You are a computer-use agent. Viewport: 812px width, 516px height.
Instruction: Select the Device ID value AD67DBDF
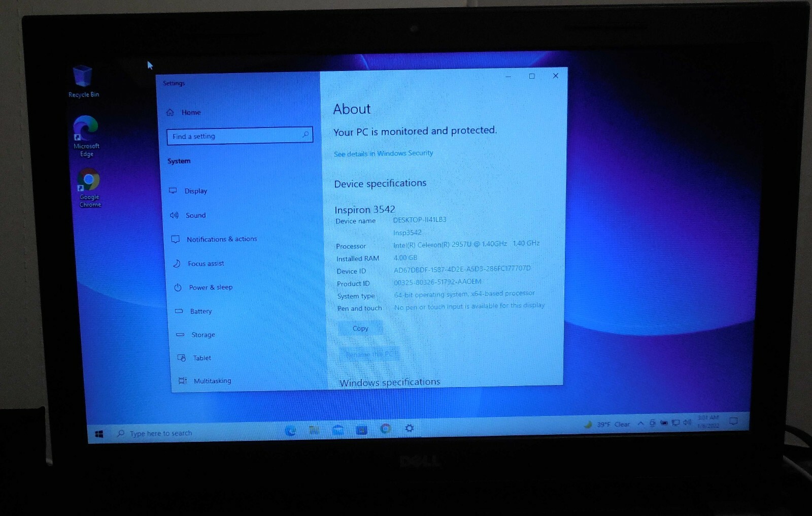[462, 269]
